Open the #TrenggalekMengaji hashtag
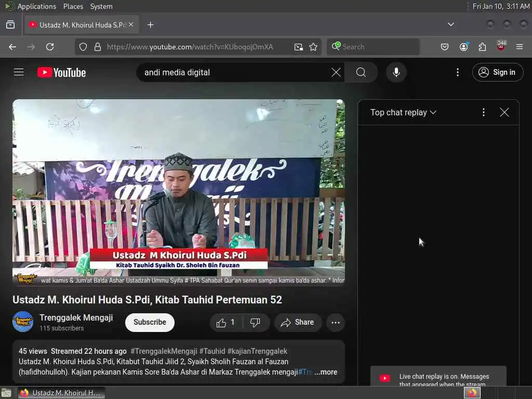This screenshot has width=532, height=399. [164, 351]
